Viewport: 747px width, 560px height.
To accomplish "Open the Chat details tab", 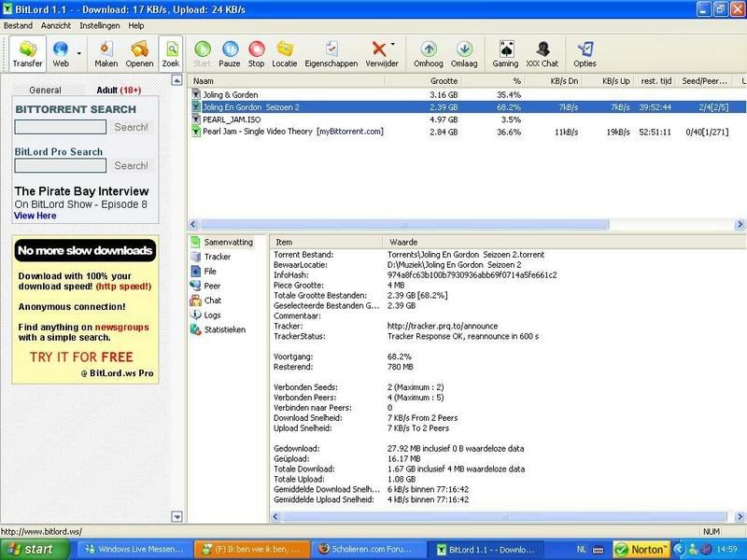I will pos(206,301).
